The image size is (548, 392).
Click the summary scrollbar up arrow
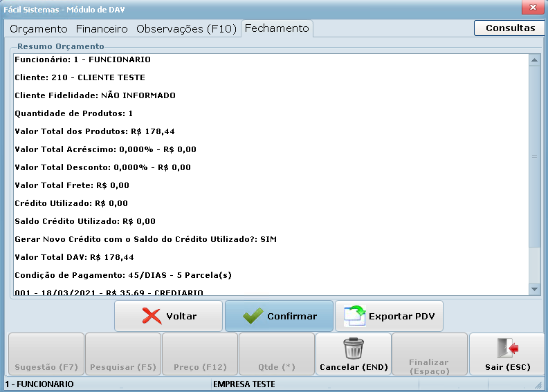pyautogui.click(x=534, y=60)
